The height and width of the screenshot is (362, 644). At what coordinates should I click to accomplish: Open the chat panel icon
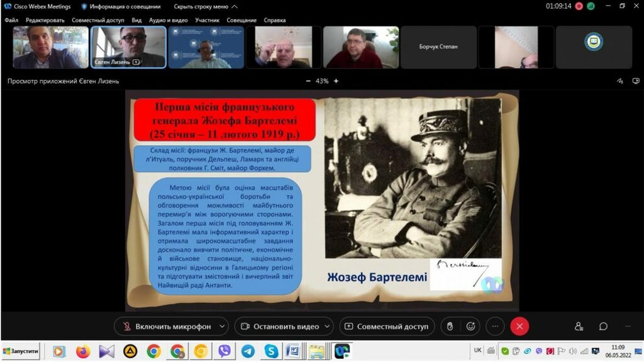point(603,326)
